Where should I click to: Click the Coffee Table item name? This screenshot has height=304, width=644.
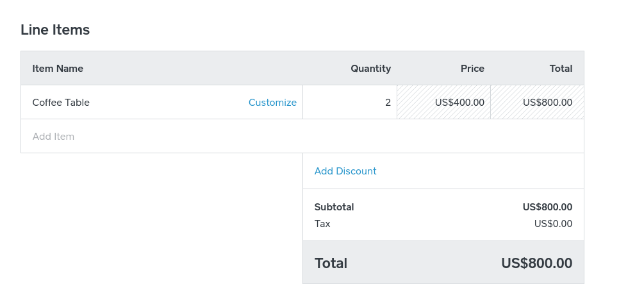pos(61,103)
